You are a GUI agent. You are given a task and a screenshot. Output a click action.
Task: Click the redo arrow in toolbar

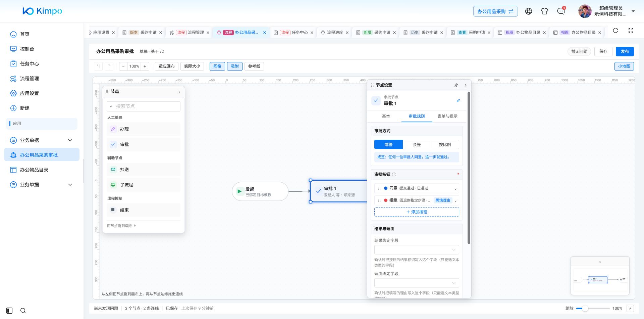[x=109, y=66]
